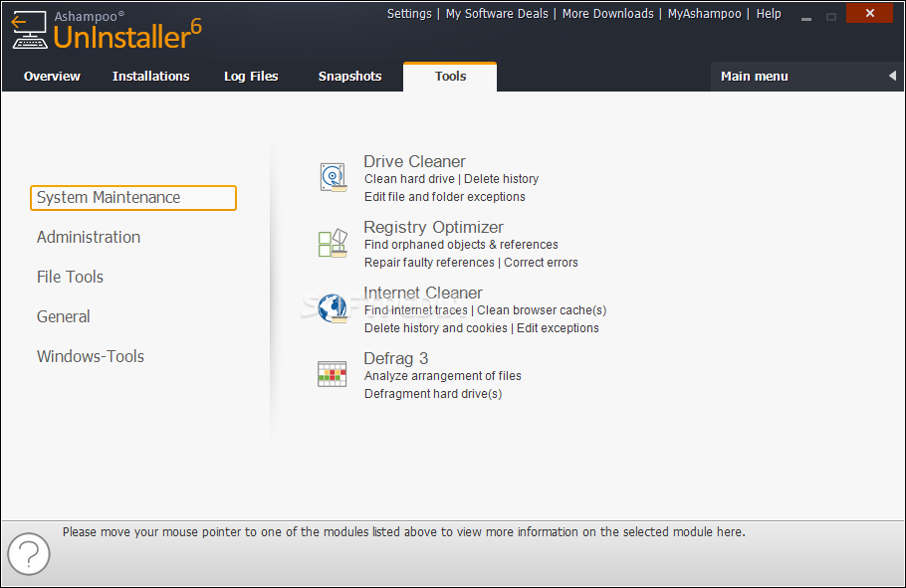
Task: Click 'Delete history and cookies | Edit exceptions' text
Action: click(x=481, y=328)
